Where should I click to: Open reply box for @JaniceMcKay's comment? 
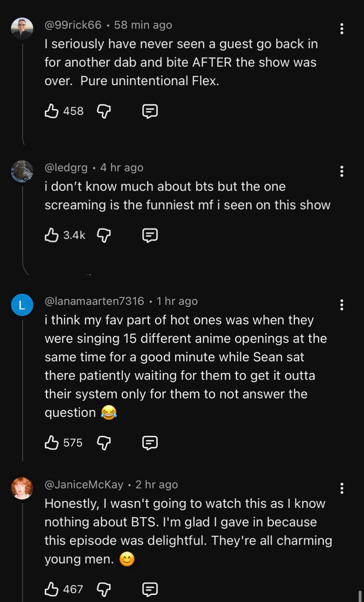[x=150, y=589]
